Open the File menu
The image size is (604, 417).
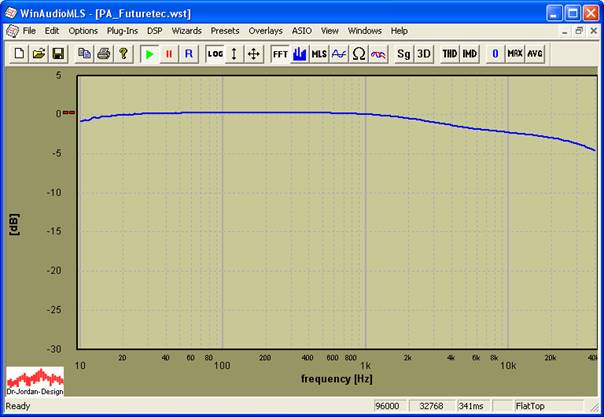[x=29, y=31]
